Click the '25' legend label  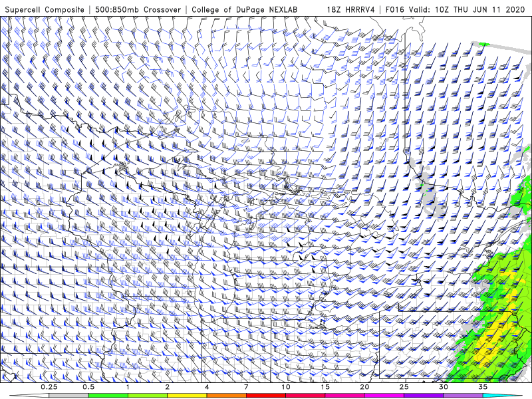tap(404, 387)
